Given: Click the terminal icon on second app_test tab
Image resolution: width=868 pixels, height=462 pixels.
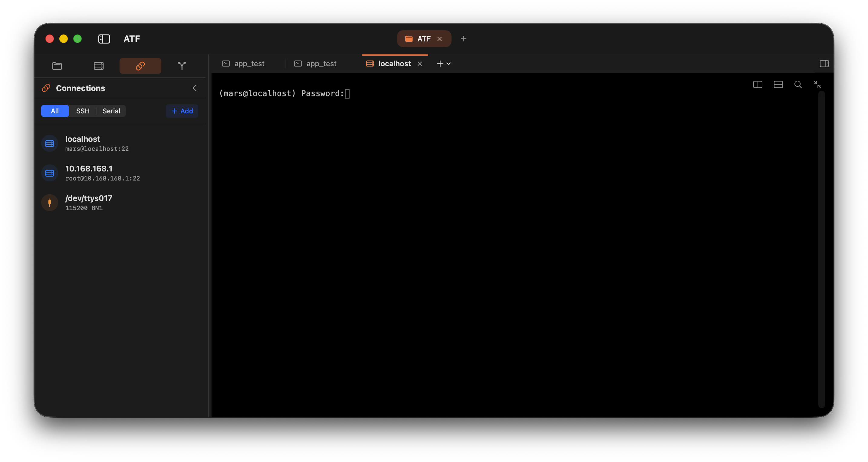Looking at the screenshot, I should click(298, 63).
